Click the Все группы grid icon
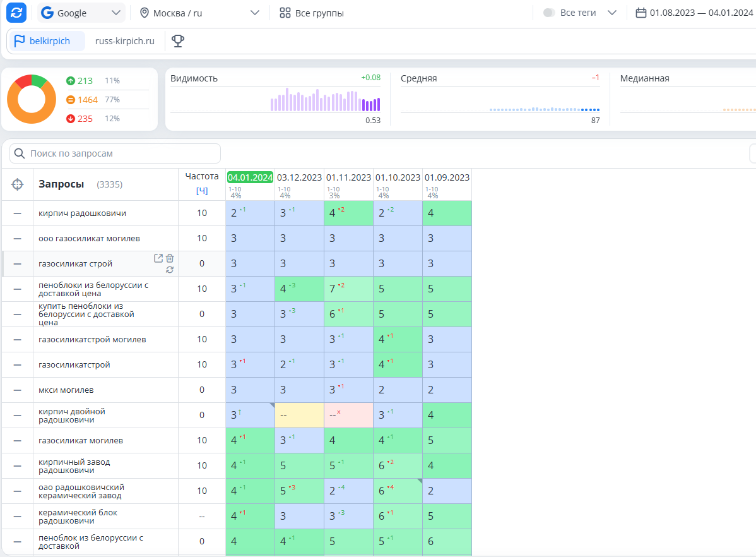Image resolution: width=756 pixels, height=557 pixels. pos(285,13)
